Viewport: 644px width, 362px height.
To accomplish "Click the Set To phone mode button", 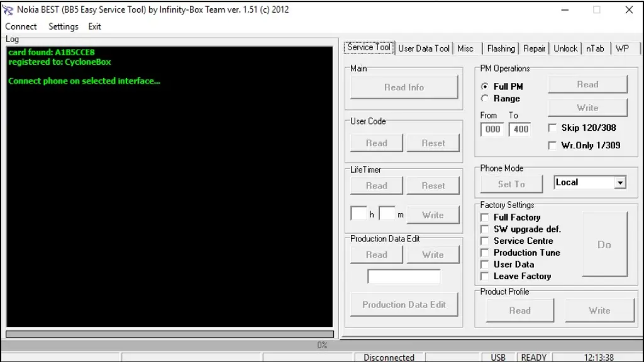I will tap(511, 184).
